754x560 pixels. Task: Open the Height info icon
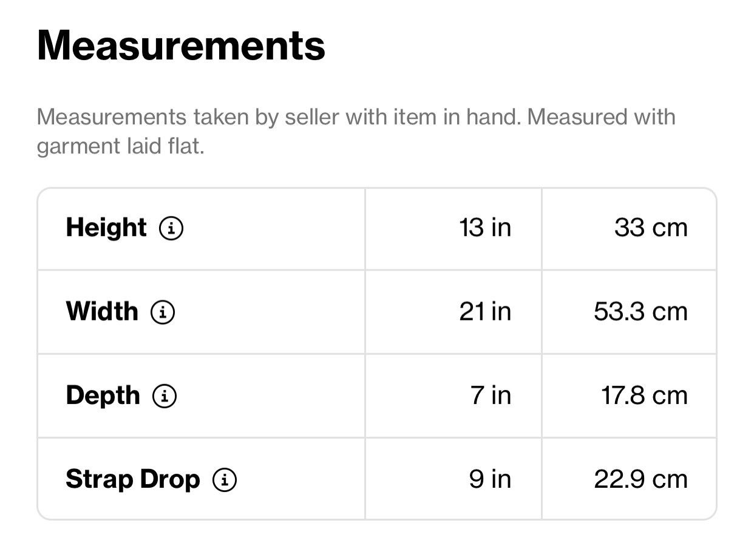point(171,229)
